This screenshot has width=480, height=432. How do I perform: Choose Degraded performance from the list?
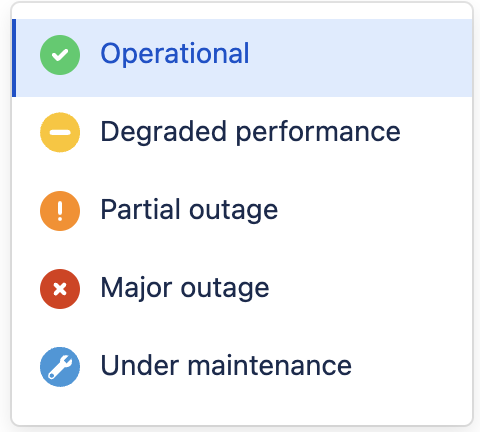click(242, 132)
